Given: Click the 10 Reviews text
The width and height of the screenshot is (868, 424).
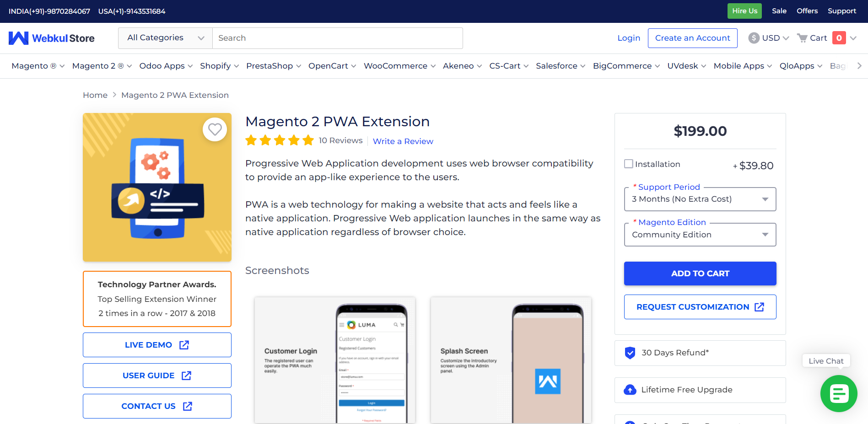Looking at the screenshot, I should (340, 140).
